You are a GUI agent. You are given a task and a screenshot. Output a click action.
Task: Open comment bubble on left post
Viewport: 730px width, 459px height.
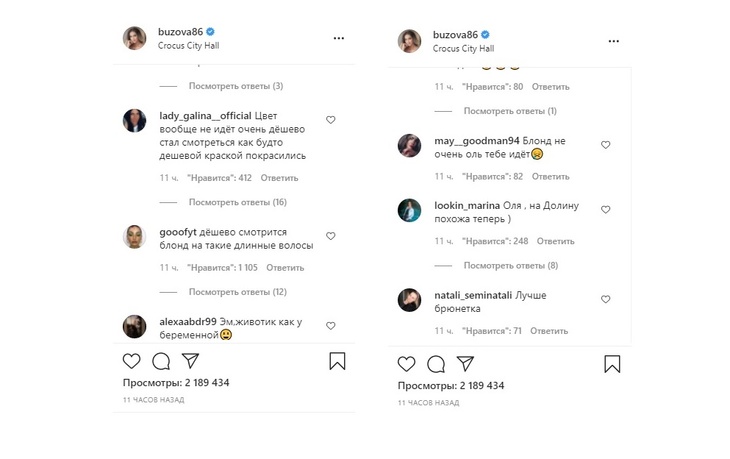coord(161,362)
